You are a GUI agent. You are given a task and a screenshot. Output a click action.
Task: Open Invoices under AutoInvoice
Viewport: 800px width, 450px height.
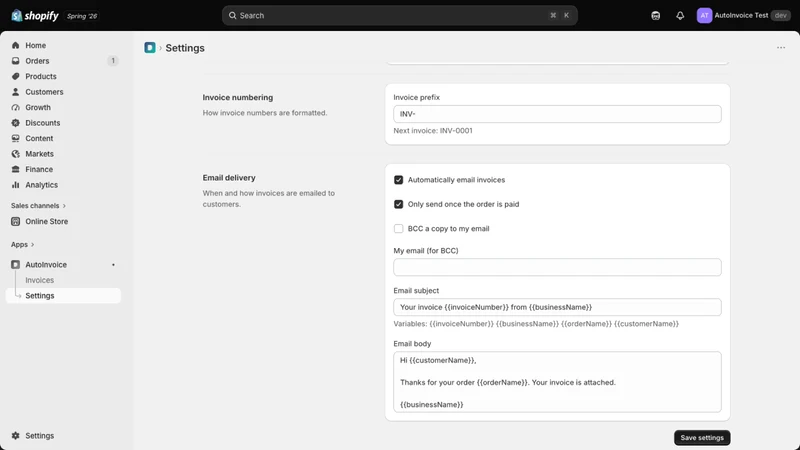click(x=39, y=280)
